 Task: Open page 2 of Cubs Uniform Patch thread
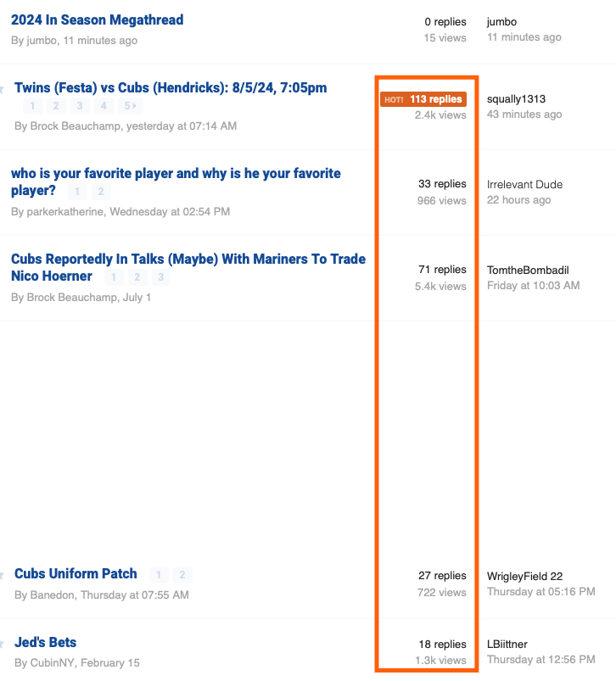point(182,574)
